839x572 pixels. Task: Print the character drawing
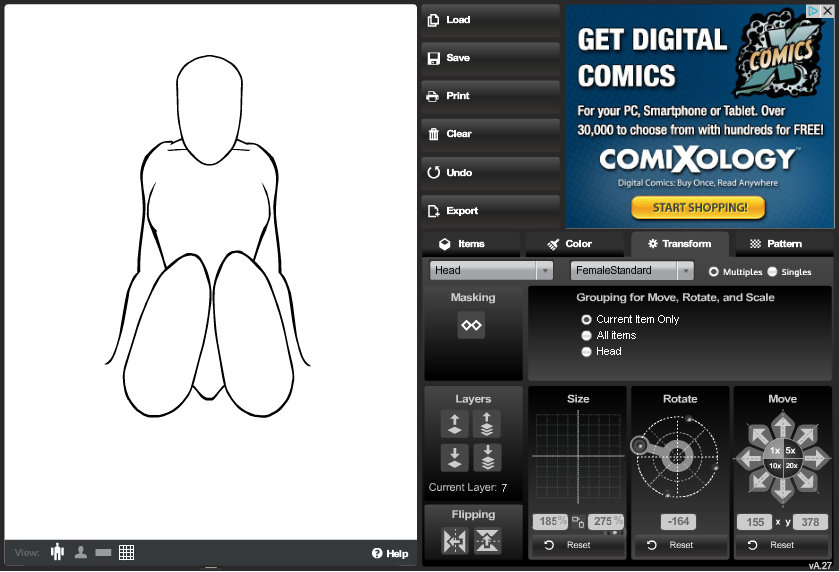click(x=490, y=96)
